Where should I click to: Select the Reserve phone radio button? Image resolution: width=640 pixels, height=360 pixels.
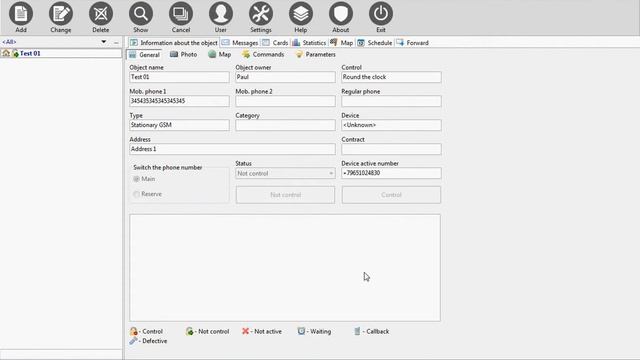pos(136,194)
